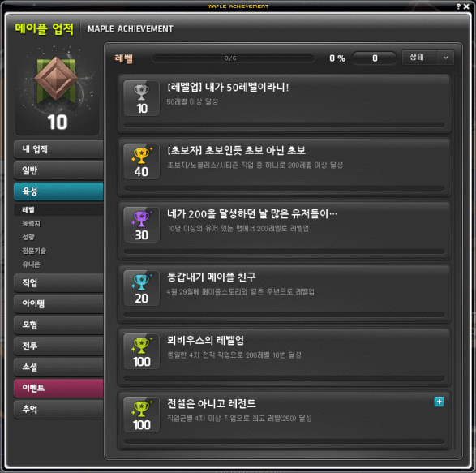476x473 pixels.
Task: Open the 이벤트 category
Action: [58, 388]
